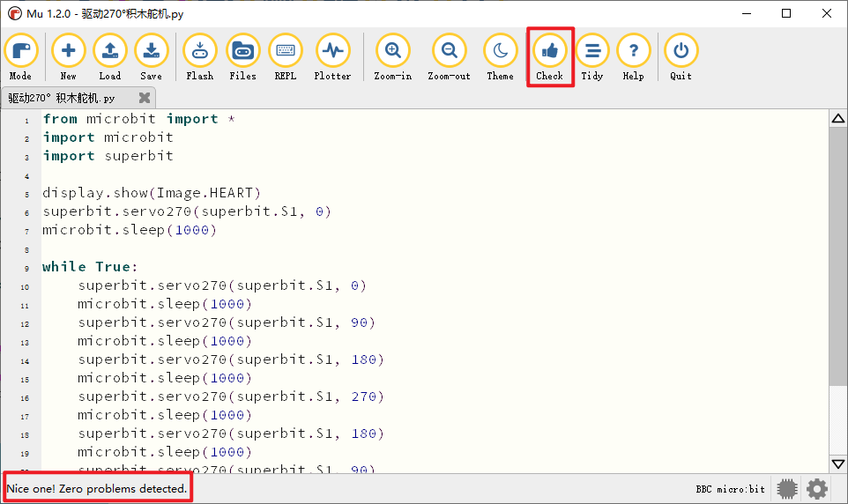
Task: Show the Plotter pane
Action: 332,56
